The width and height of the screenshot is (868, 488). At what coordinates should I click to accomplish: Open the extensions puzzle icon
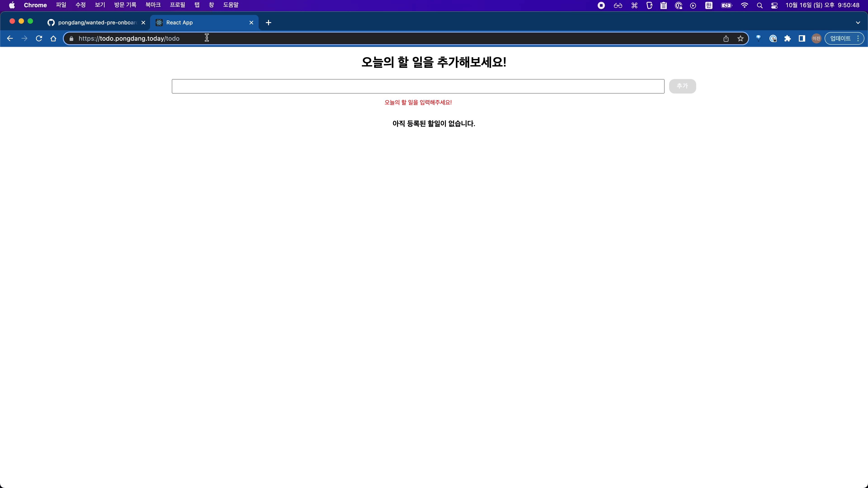788,38
